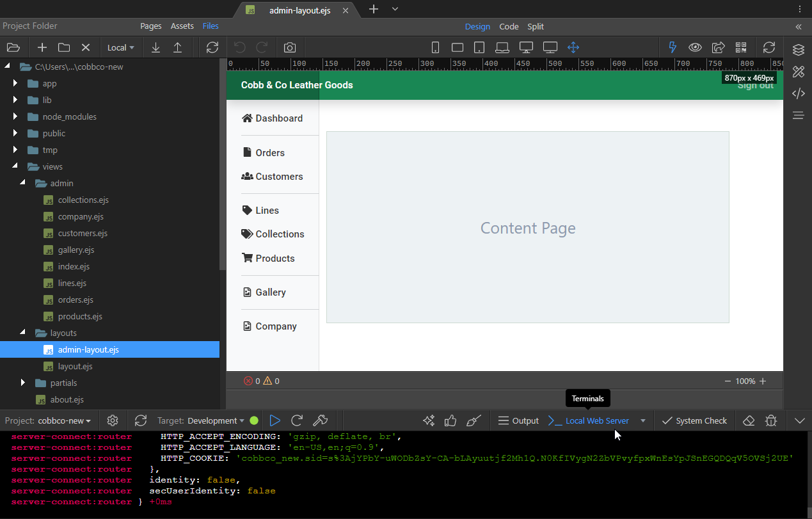
Task: Open the DOM layers panel
Action: pos(798,49)
